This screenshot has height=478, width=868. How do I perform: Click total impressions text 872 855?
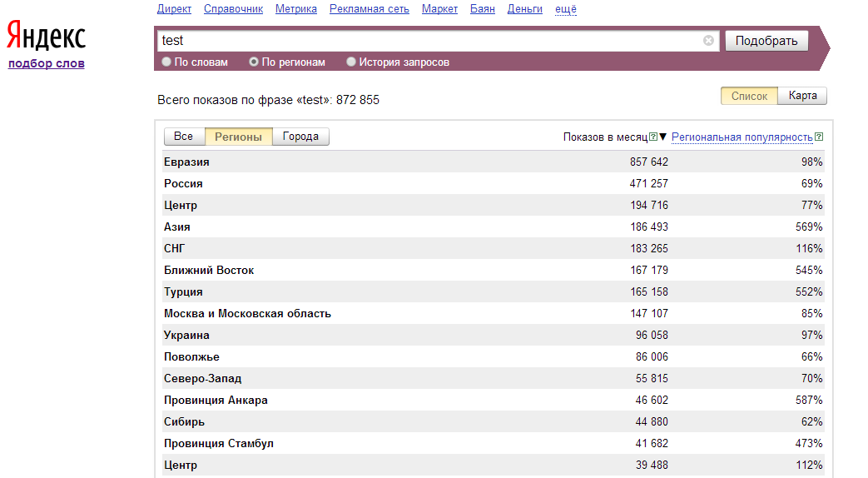pos(358,100)
